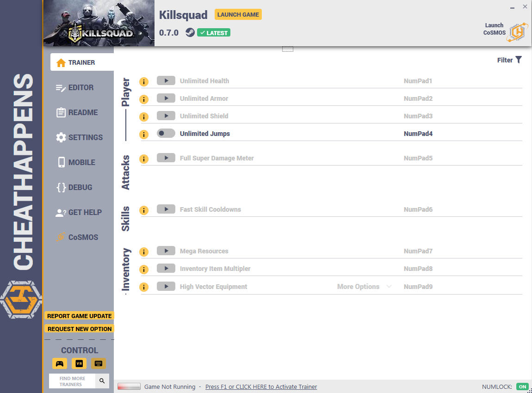Activate Full Super Damage Meter button
Viewport: 532px width, 393px height.
(166, 158)
